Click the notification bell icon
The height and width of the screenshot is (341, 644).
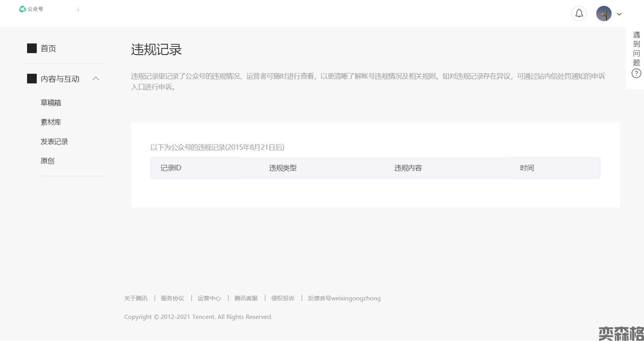pos(579,14)
